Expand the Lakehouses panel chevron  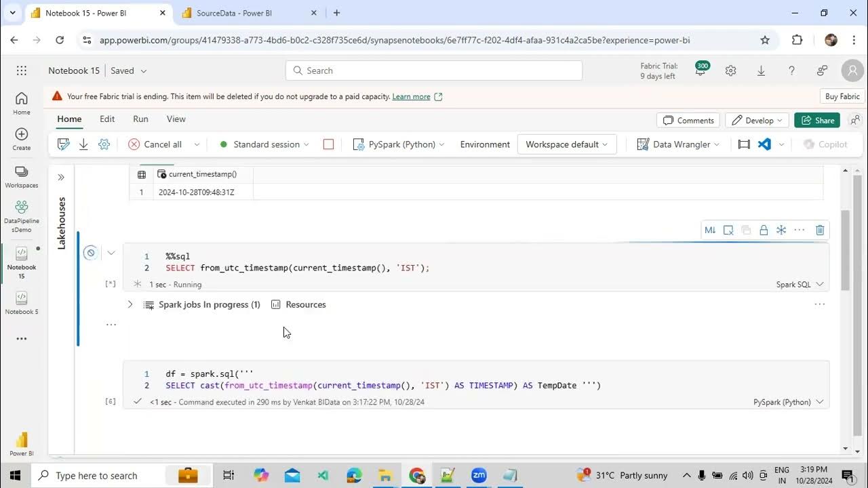(61, 178)
